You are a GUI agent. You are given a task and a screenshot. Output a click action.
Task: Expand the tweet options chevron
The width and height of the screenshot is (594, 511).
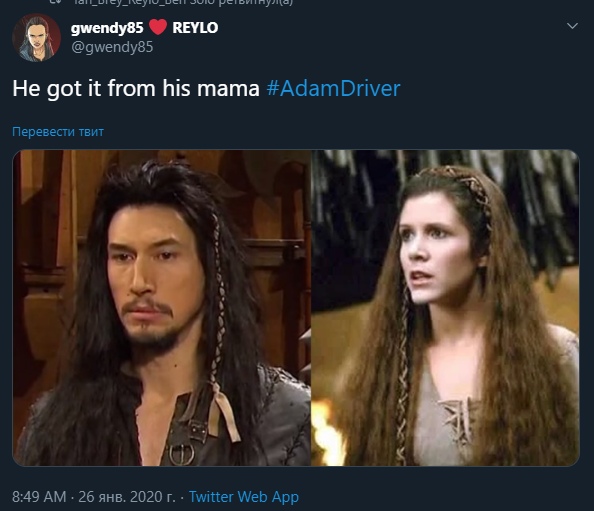coord(572,26)
